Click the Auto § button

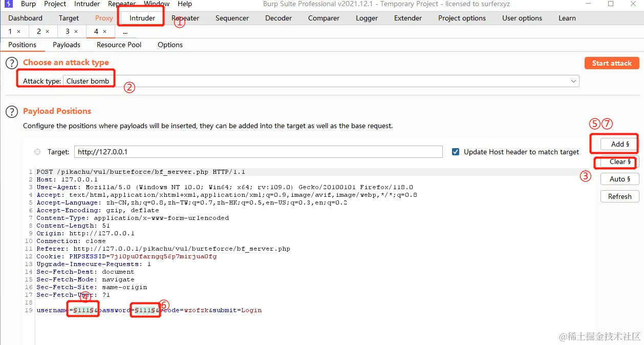[x=620, y=179]
